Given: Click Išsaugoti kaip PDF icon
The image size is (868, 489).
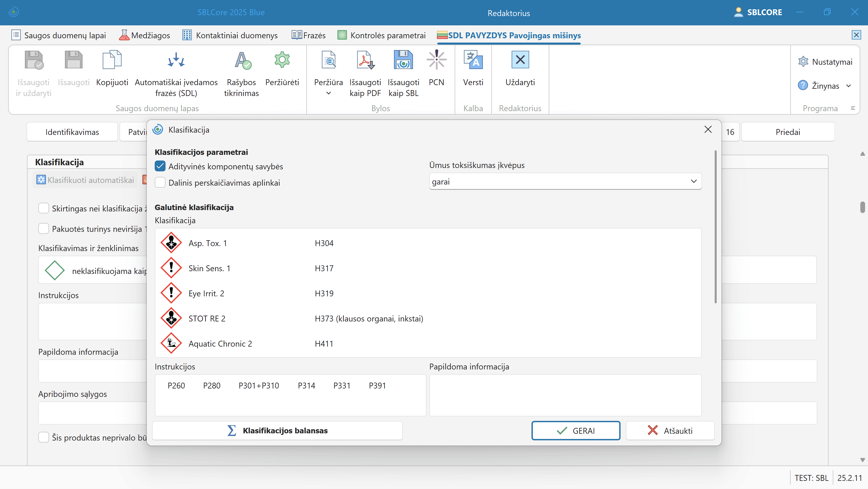Looking at the screenshot, I should 365,60.
